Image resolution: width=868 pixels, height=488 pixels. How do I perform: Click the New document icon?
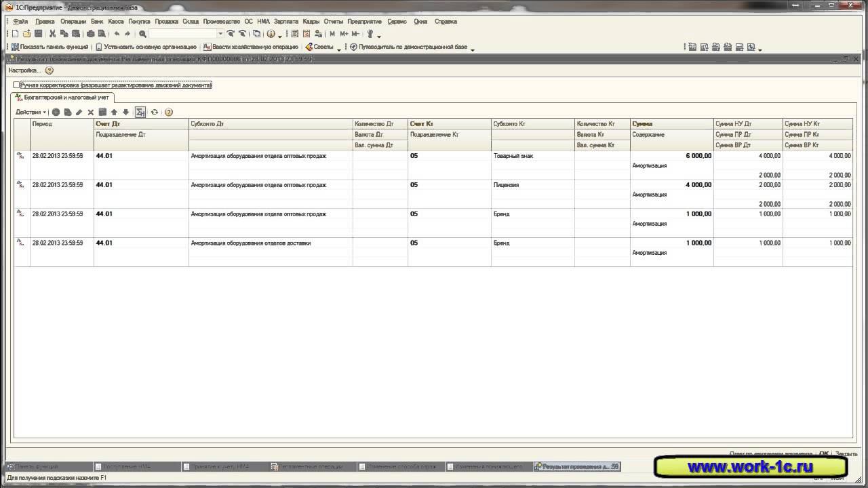[x=16, y=34]
